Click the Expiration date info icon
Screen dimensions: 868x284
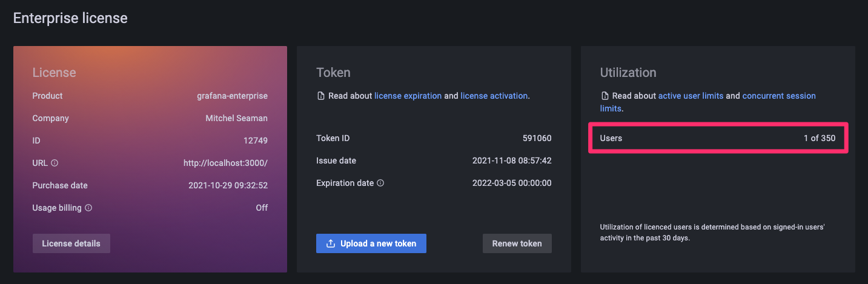tap(381, 183)
